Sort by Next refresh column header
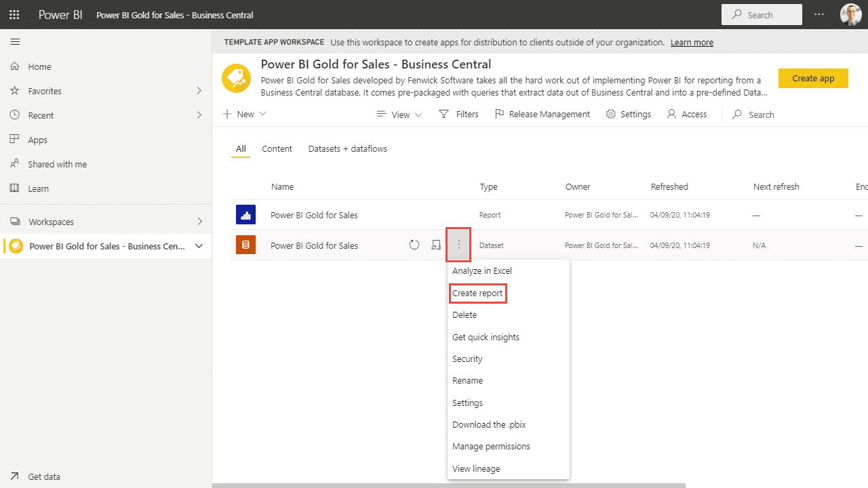The height and width of the screenshot is (488, 868). [x=776, y=186]
